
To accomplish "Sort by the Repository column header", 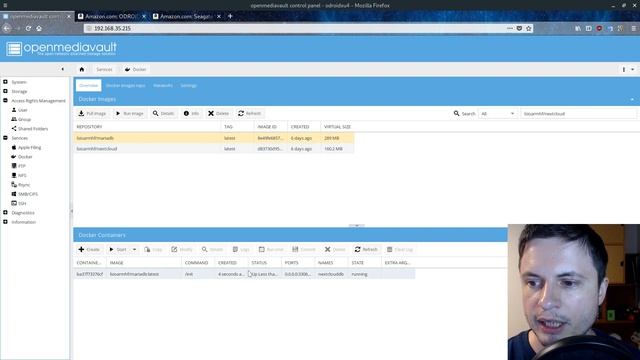I will point(147,127).
